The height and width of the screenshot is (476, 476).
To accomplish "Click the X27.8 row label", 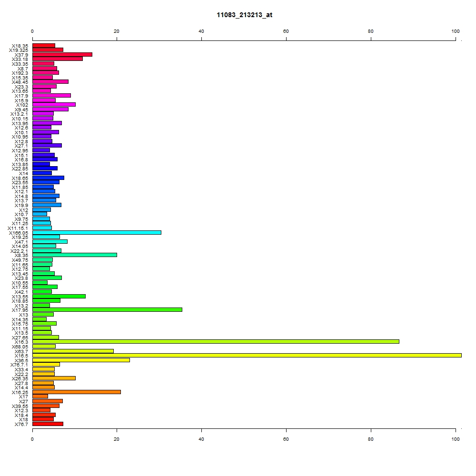I will (x=21, y=383).
